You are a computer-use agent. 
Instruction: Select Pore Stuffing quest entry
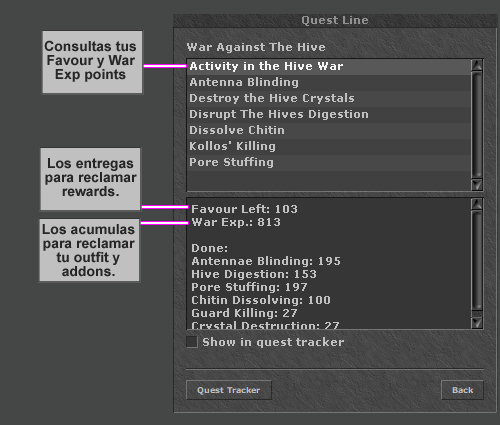329,163
